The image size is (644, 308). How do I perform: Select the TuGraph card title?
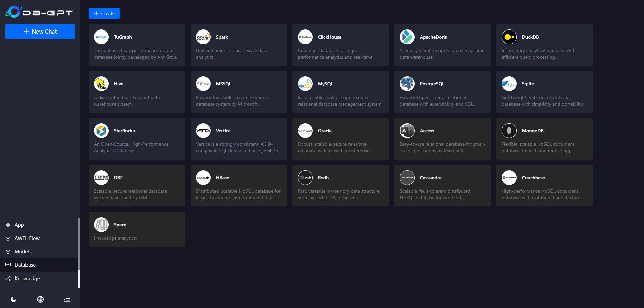[x=123, y=37]
